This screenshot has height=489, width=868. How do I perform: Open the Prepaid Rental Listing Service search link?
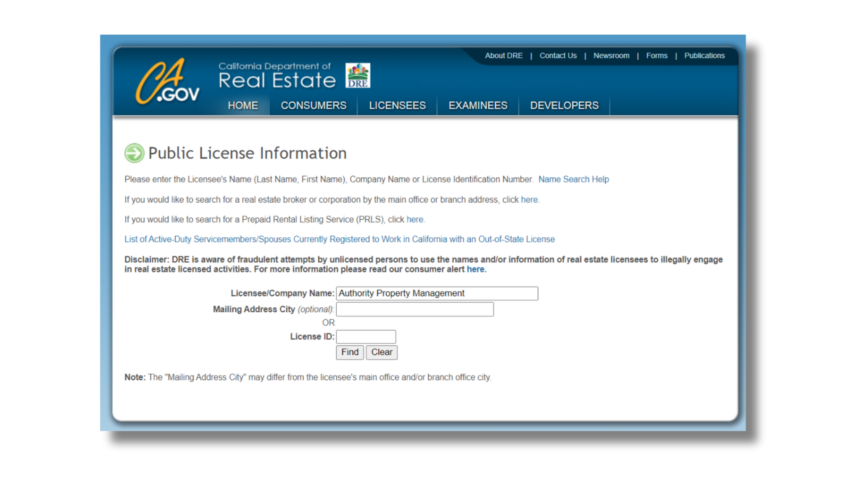[x=415, y=219]
